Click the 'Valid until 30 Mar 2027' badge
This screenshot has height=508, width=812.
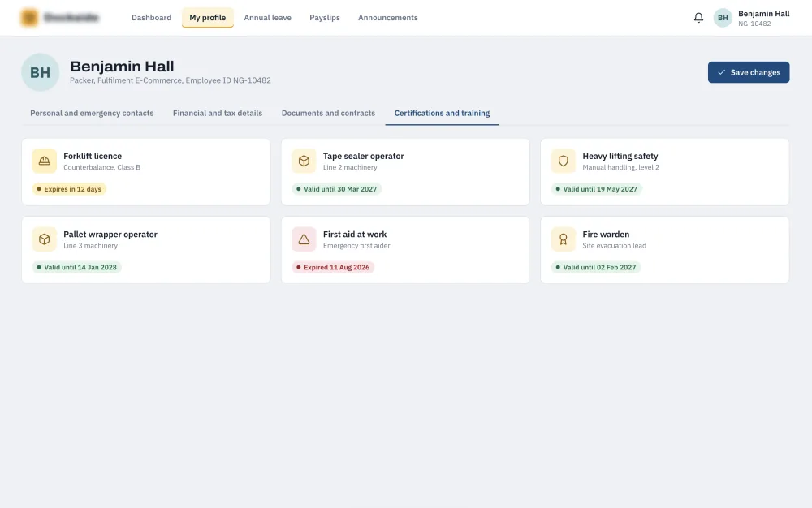point(337,189)
